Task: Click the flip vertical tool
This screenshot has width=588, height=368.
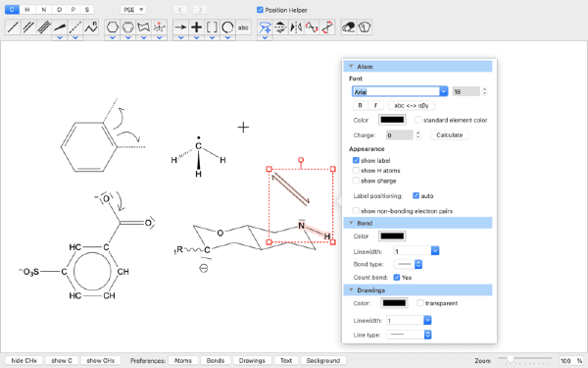Action: pyautogui.click(x=280, y=27)
